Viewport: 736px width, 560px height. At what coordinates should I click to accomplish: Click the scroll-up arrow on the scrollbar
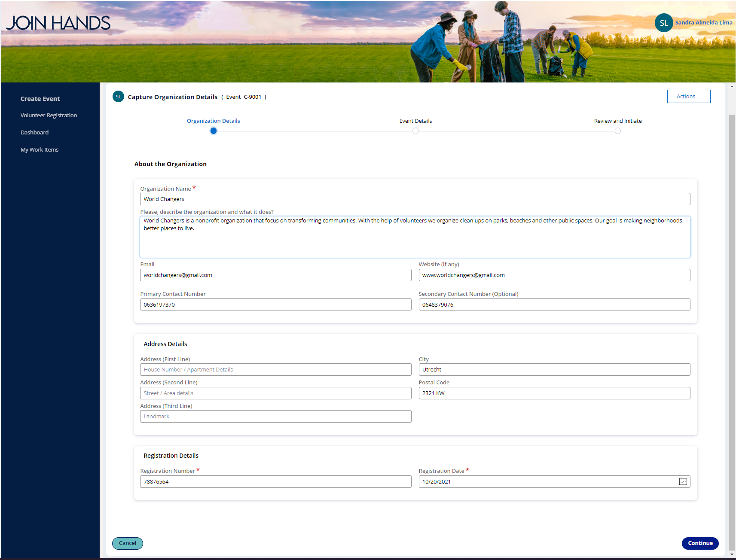[x=731, y=86]
